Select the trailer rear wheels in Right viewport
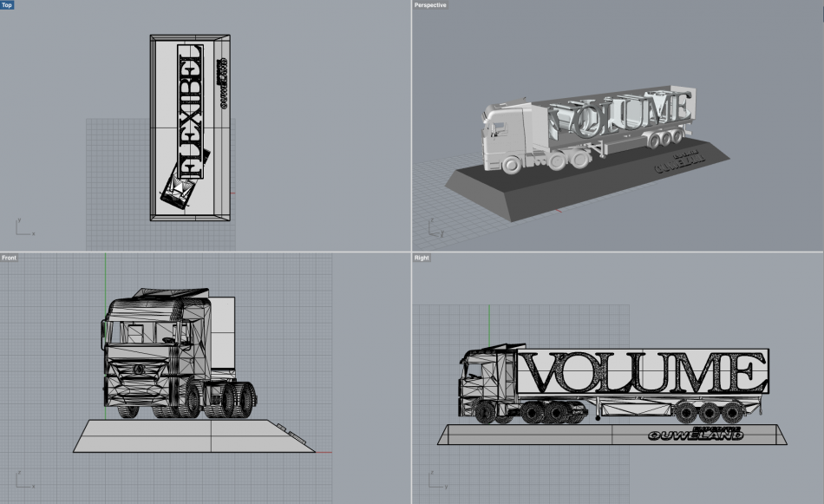The width and height of the screenshot is (824, 504). point(710,412)
